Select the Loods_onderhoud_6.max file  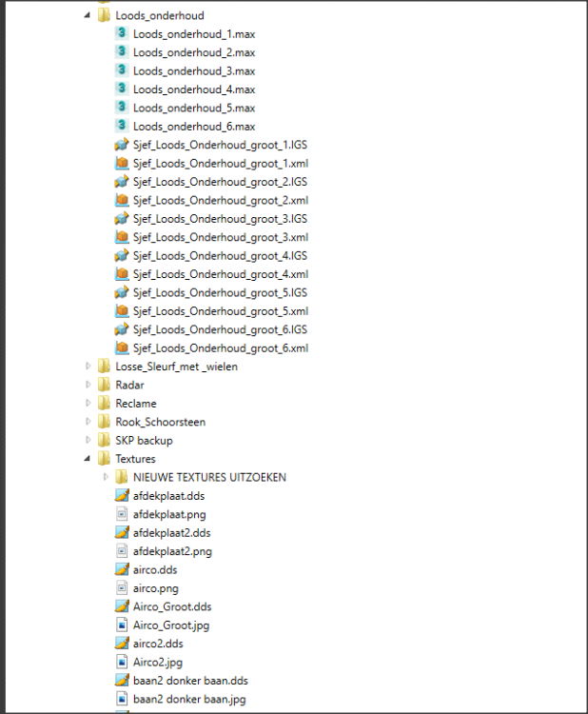pos(193,126)
